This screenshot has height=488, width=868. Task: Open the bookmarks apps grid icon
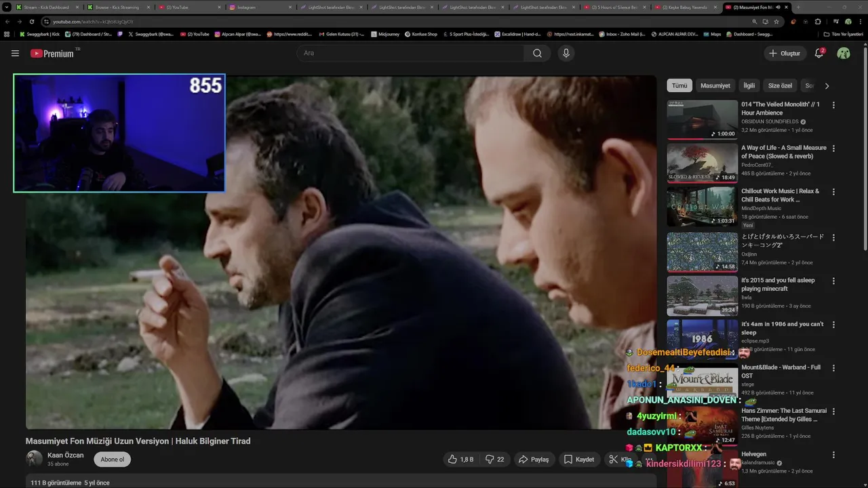click(x=7, y=34)
